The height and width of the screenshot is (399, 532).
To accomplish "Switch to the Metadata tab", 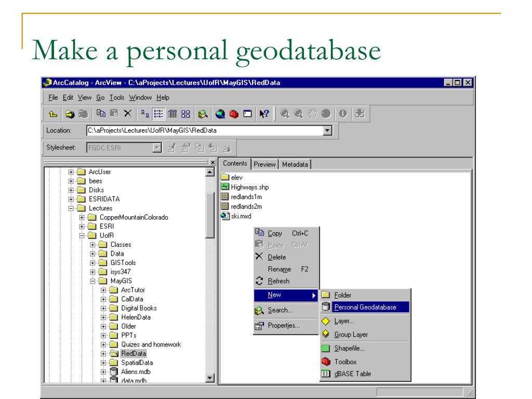I will pos(295,164).
